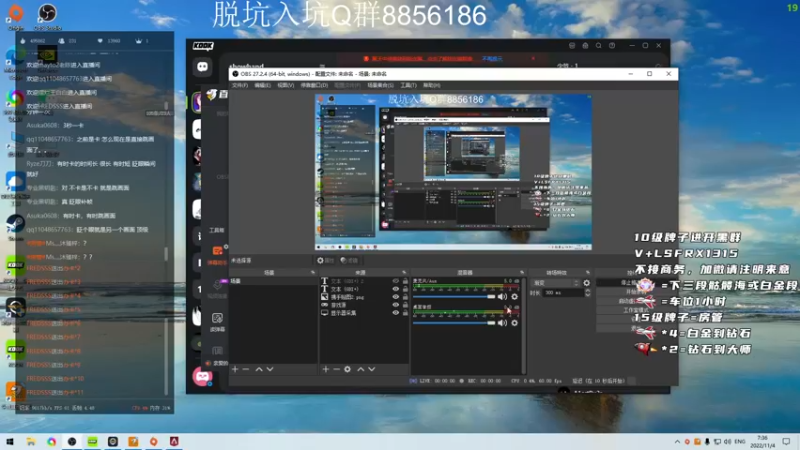The image size is (800, 450).
Task: Mute the first audio mixer channel speaker
Action: coord(503,296)
